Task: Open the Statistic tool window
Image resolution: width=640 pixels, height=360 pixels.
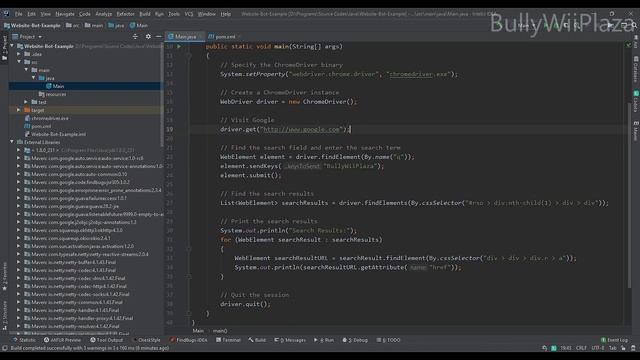Action: click(x=24, y=340)
